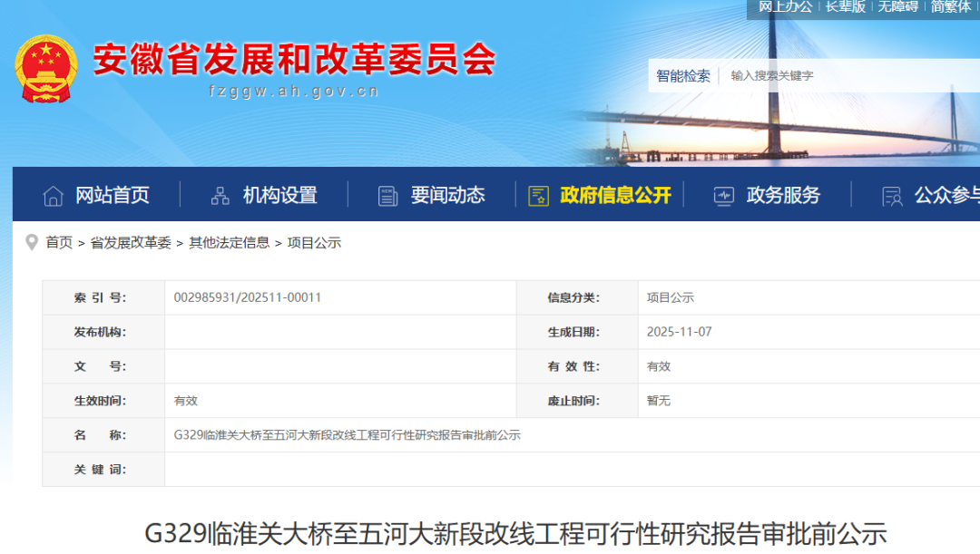This screenshot has height=554, width=980.
Task: Select 政务服务 in the navigation bar
Action: (x=783, y=195)
